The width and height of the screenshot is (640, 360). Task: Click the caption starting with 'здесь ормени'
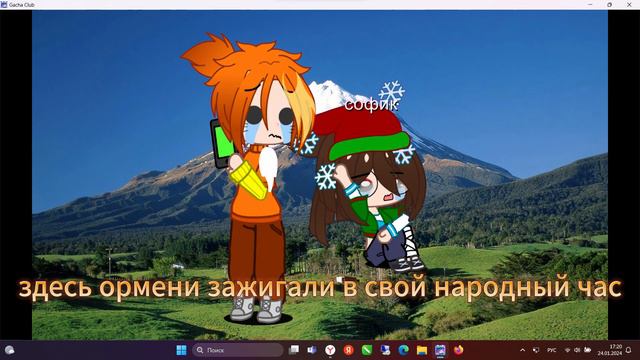(320, 287)
